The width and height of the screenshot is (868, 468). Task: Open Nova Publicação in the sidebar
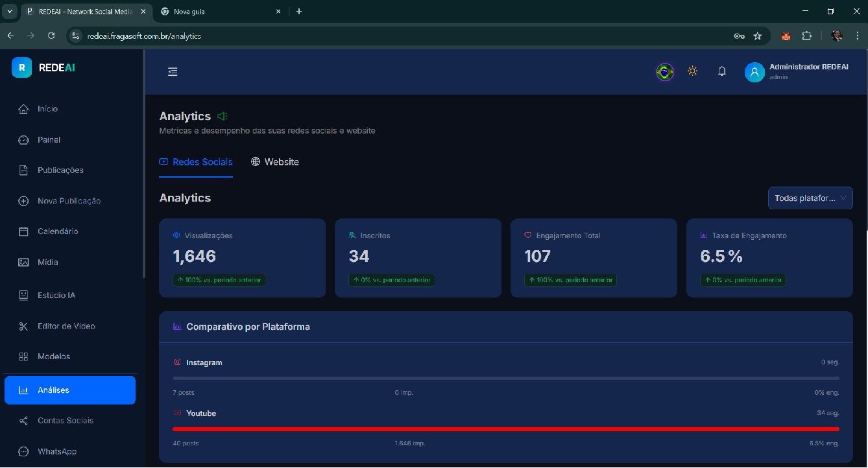[69, 201]
